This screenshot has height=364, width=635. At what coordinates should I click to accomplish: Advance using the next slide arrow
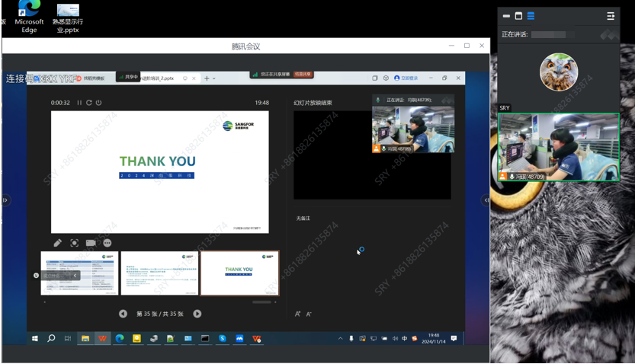197,314
